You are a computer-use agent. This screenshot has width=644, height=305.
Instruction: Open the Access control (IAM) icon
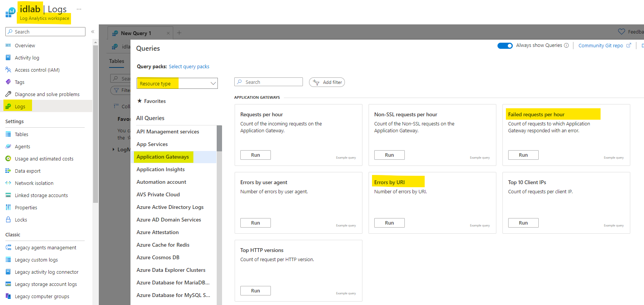click(x=8, y=70)
